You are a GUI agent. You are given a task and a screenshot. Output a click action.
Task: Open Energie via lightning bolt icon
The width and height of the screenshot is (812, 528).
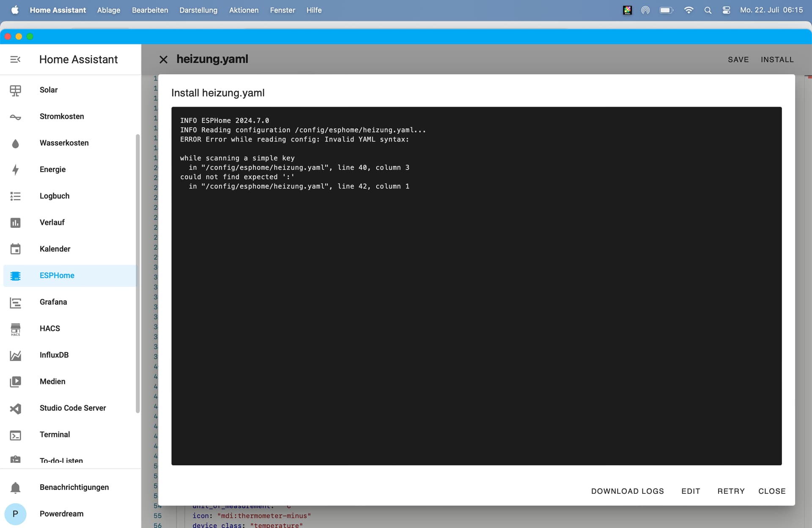click(15, 170)
